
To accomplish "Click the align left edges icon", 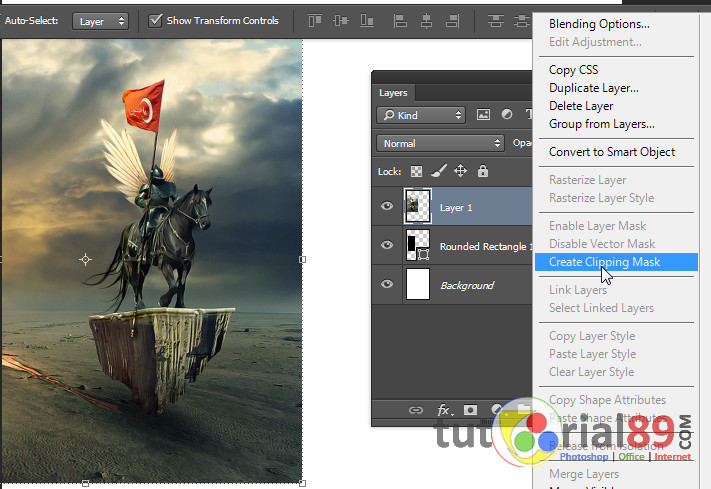I will (x=400, y=21).
